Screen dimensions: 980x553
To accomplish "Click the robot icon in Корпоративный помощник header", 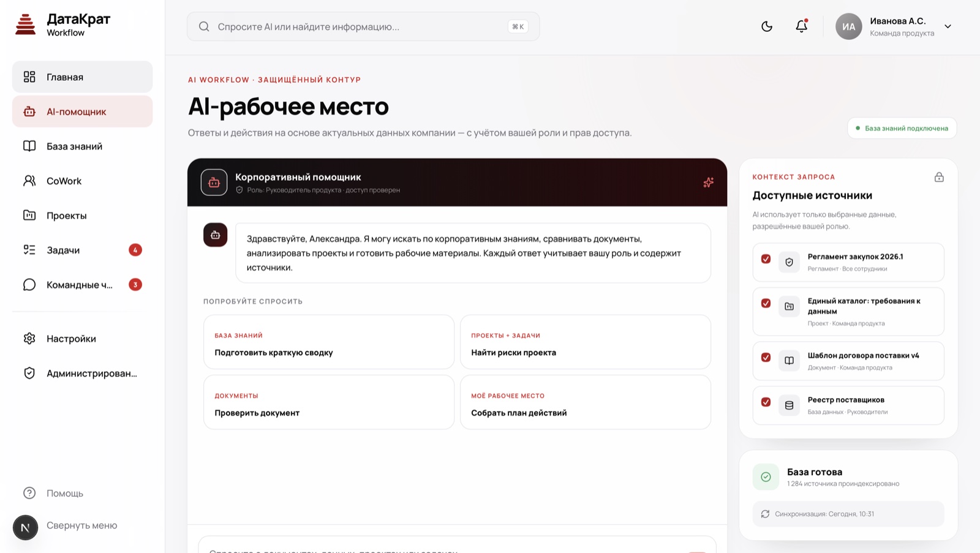I will 214,182.
